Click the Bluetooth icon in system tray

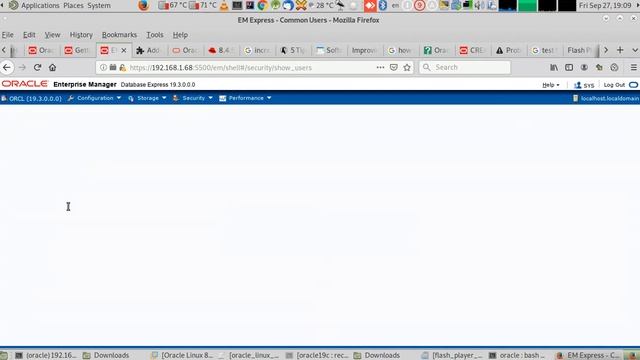(382, 5)
